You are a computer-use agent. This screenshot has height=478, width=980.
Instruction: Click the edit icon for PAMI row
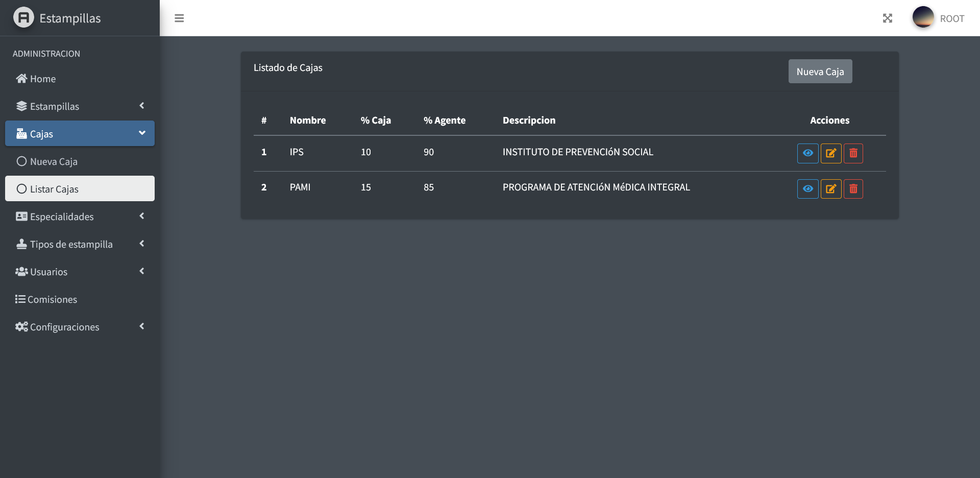tap(831, 189)
